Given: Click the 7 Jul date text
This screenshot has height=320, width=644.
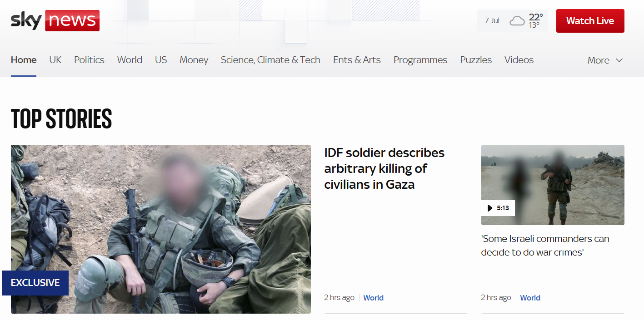Looking at the screenshot, I should [492, 20].
